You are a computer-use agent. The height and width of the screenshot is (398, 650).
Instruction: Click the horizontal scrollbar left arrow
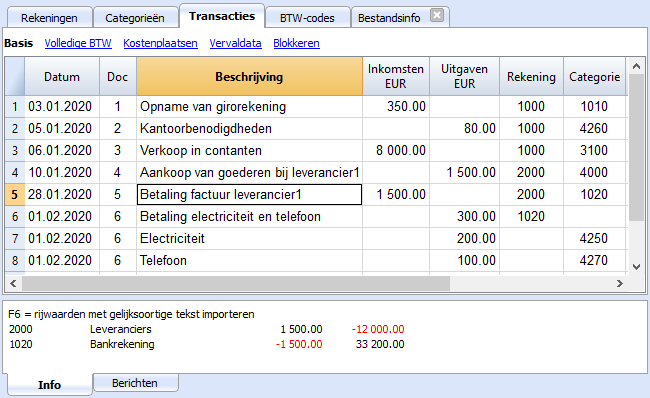point(13,284)
